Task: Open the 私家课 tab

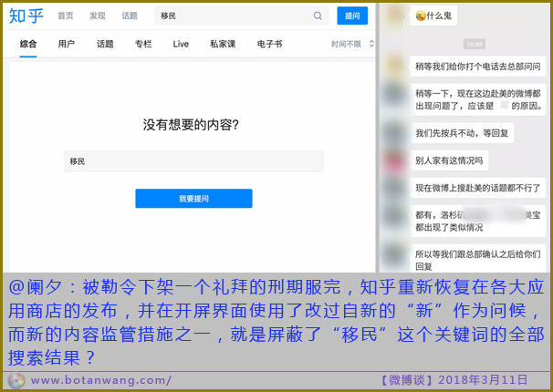Action: (x=223, y=44)
